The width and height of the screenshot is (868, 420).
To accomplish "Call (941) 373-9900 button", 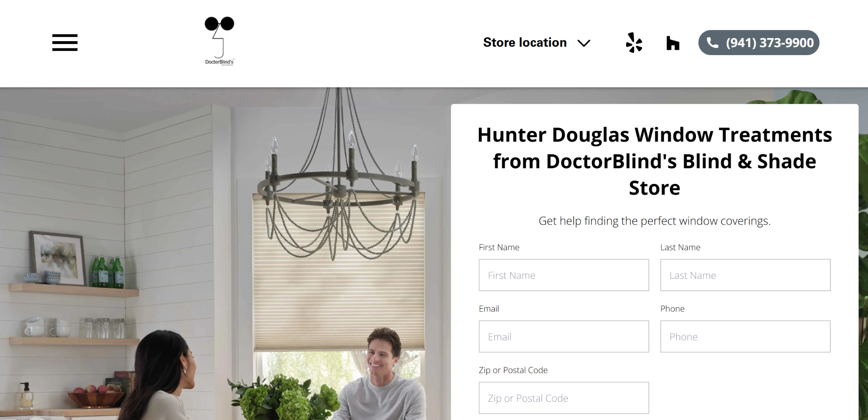I will (x=759, y=42).
